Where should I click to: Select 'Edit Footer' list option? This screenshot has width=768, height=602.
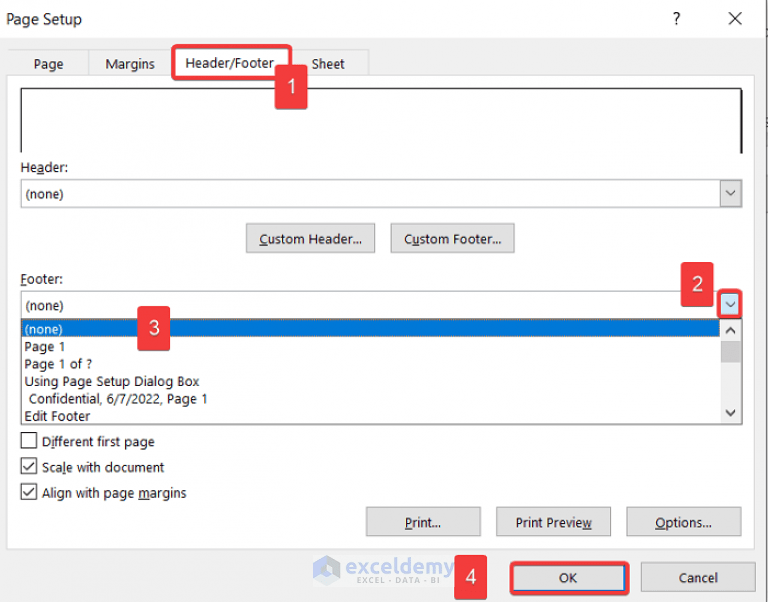coord(370,416)
